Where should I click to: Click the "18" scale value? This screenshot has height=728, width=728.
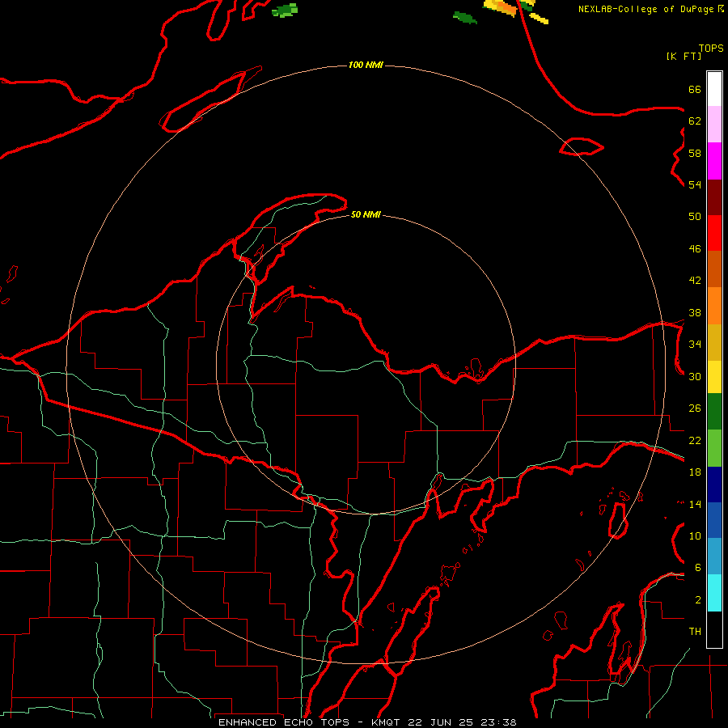coord(695,472)
